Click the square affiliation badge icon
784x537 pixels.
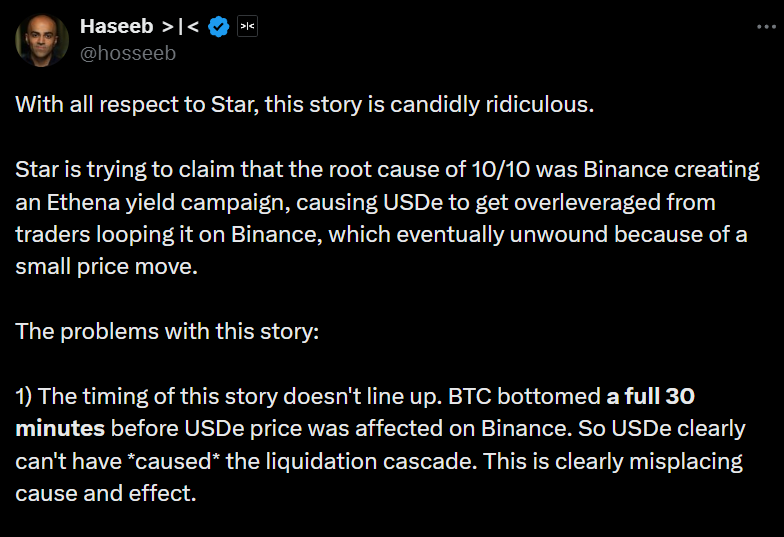pos(247,27)
